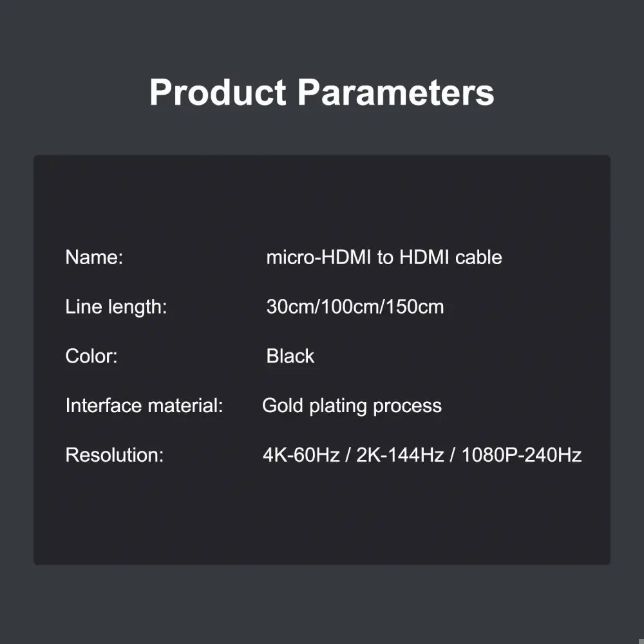Image resolution: width=644 pixels, height=644 pixels.
Task: Click the word "Interface" in the material label
Action: pyautogui.click(x=104, y=406)
